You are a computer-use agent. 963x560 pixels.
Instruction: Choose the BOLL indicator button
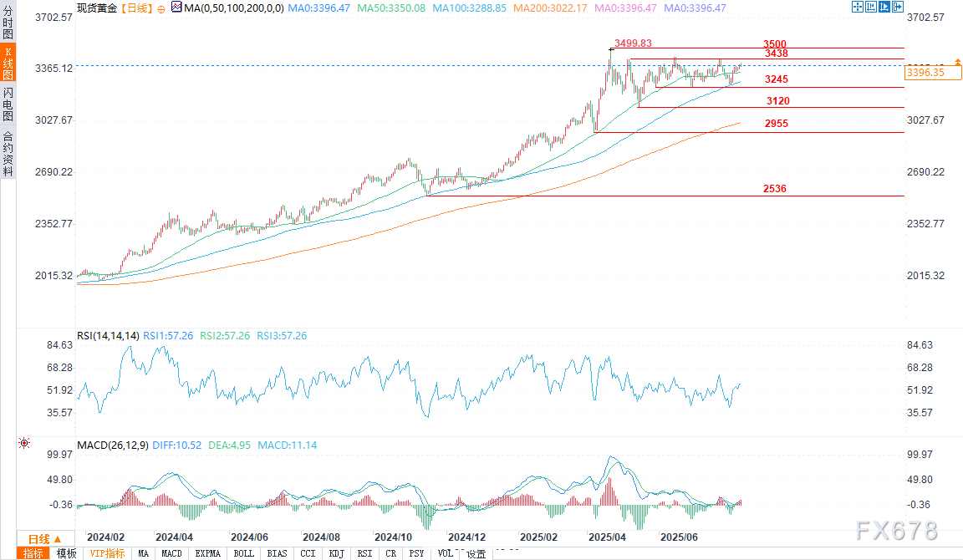tap(243, 553)
